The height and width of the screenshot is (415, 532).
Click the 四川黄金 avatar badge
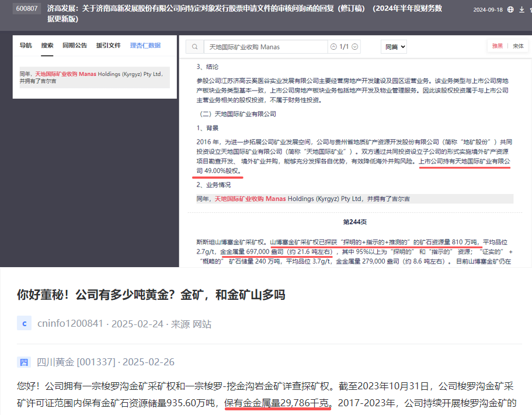24,362
